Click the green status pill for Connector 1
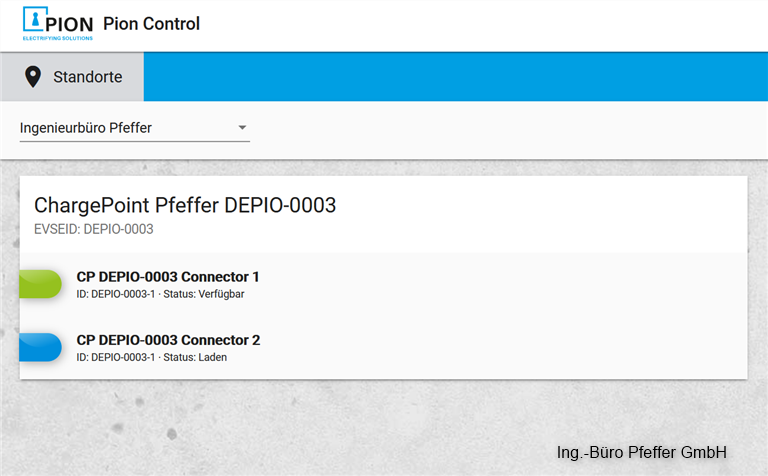 tap(41, 284)
